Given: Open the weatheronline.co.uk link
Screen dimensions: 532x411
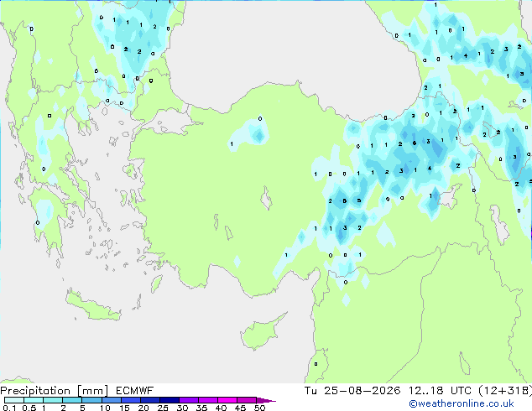Looking at the screenshot, I should pyautogui.click(x=461, y=403).
